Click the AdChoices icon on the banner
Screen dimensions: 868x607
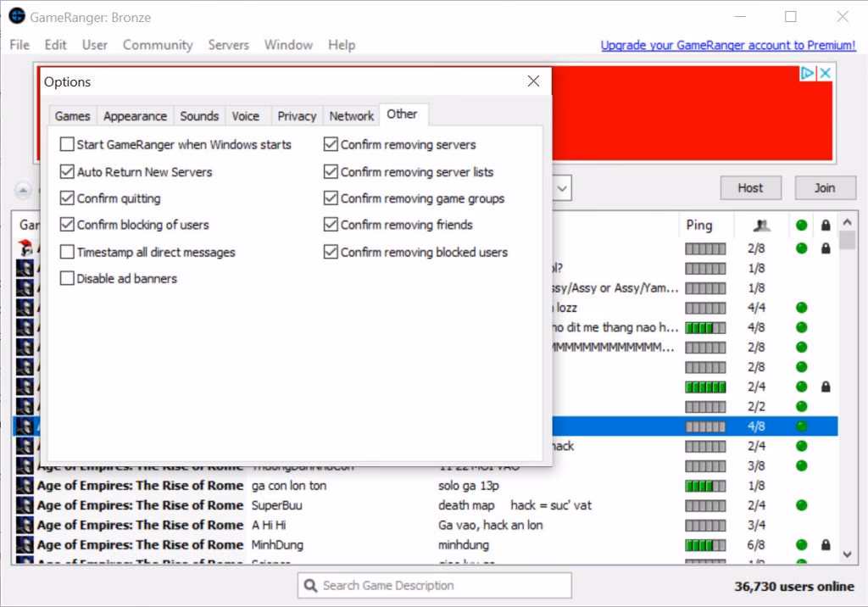pos(807,73)
